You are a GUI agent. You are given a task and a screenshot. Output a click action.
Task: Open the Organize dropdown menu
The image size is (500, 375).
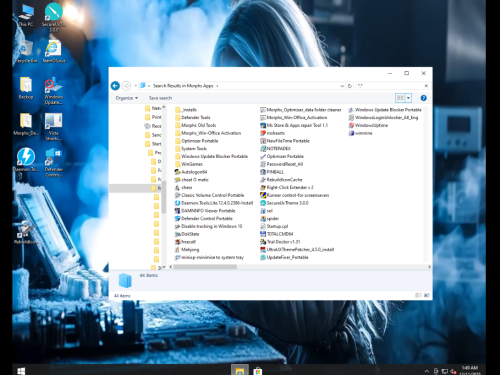point(127,98)
